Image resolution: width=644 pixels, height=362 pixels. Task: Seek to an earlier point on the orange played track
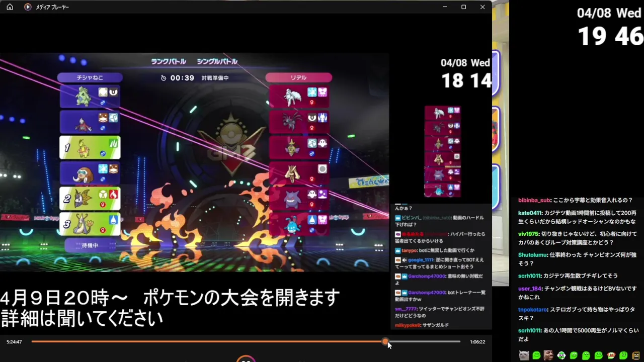click(x=206, y=341)
